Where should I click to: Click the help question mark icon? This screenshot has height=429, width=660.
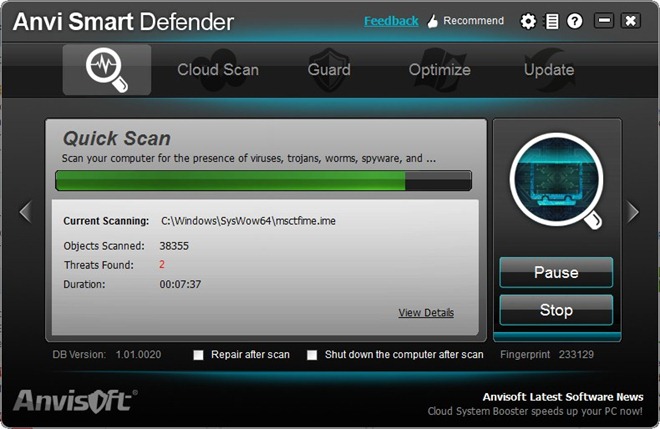pyautogui.click(x=575, y=21)
